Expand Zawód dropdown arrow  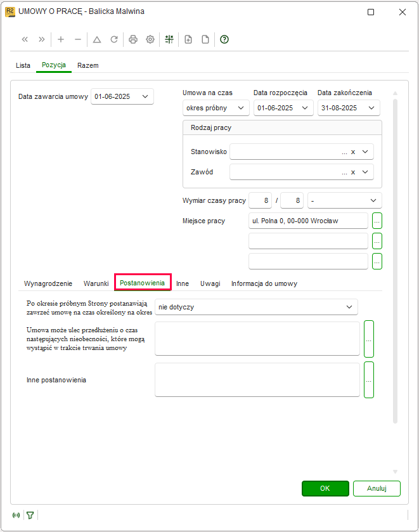tap(365, 172)
